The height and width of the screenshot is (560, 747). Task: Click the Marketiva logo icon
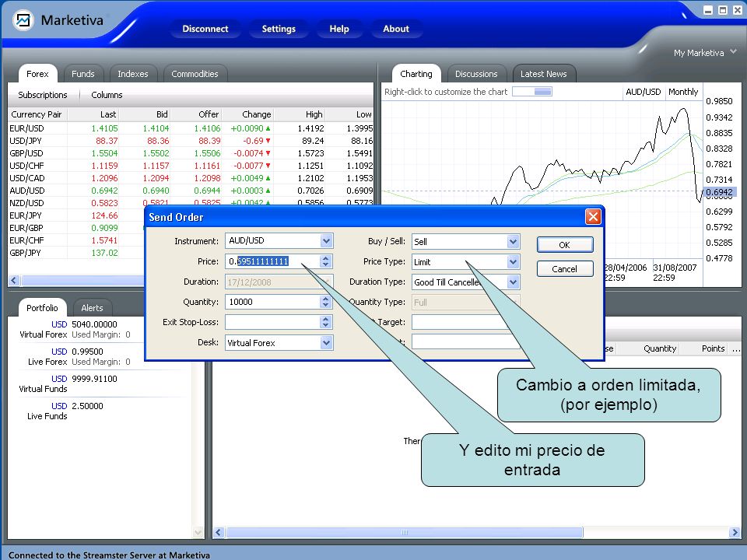(x=23, y=20)
